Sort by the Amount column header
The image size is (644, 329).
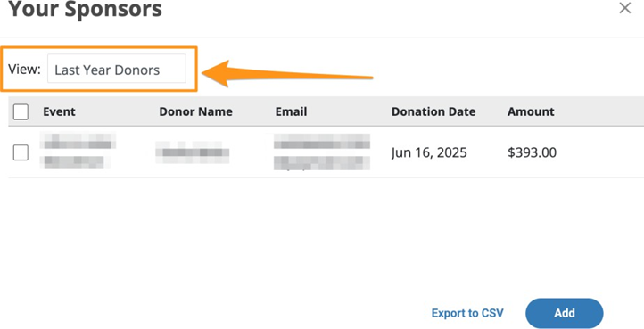coord(531,111)
